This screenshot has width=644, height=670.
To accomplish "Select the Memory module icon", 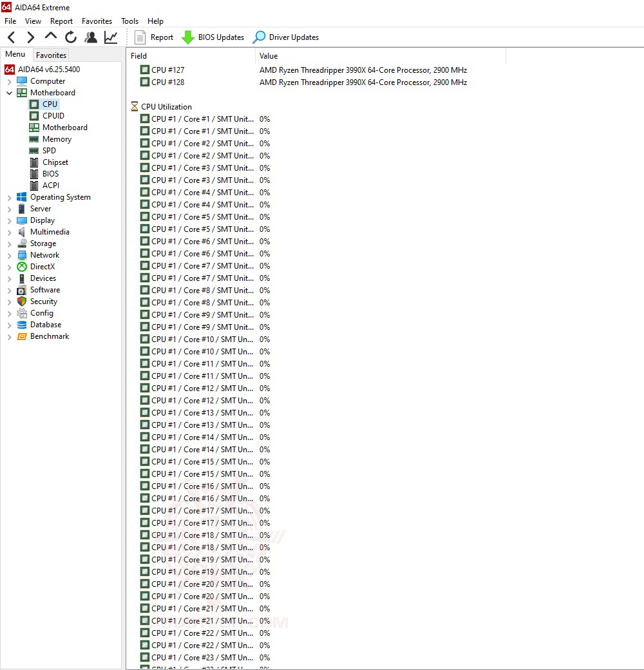I will 34,139.
